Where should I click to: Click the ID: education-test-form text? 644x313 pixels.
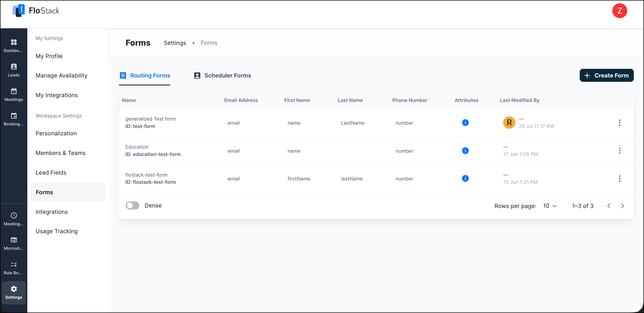tap(153, 154)
